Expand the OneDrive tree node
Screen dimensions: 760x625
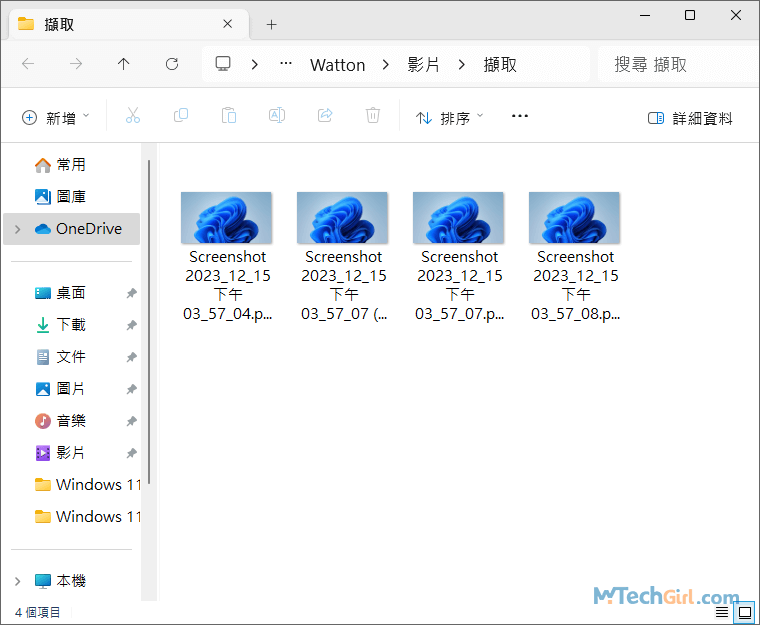(x=17, y=229)
